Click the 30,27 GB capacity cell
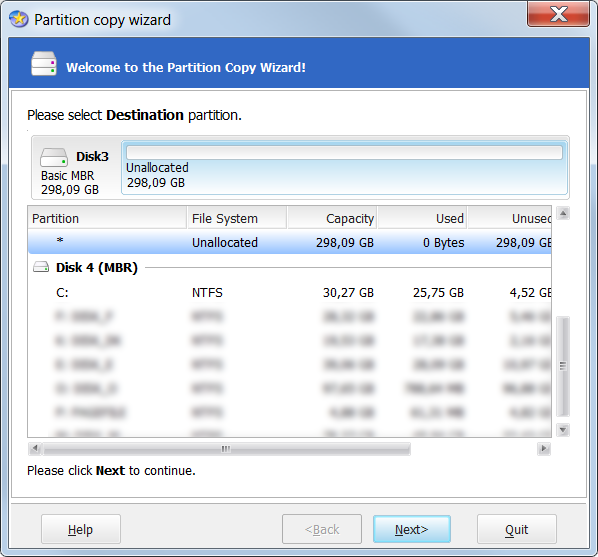This screenshot has height=557, width=598. (348, 293)
